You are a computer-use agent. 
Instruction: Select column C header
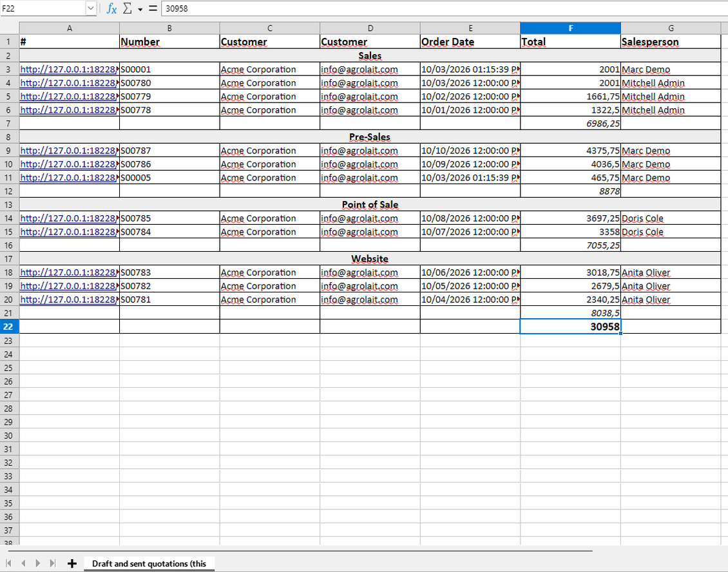click(270, 28)
